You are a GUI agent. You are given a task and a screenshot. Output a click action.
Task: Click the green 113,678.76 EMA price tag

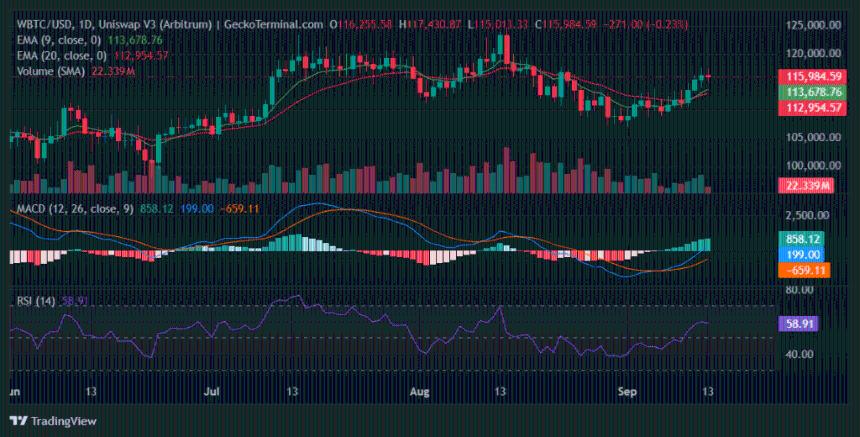812,92
